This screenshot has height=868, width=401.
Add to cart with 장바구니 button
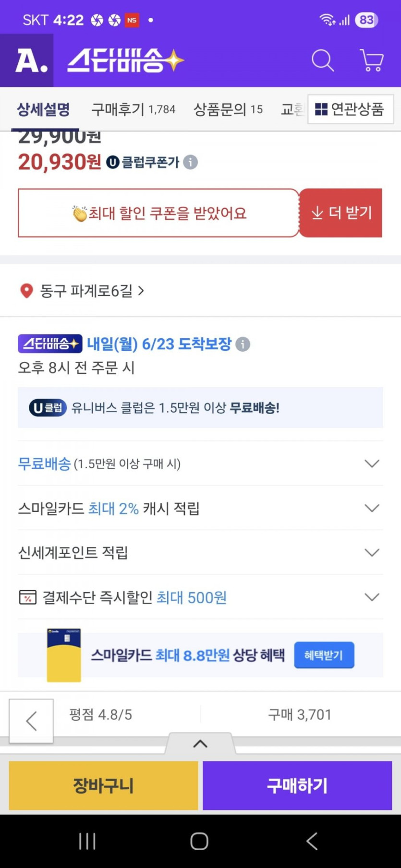[x=103, y=785]
